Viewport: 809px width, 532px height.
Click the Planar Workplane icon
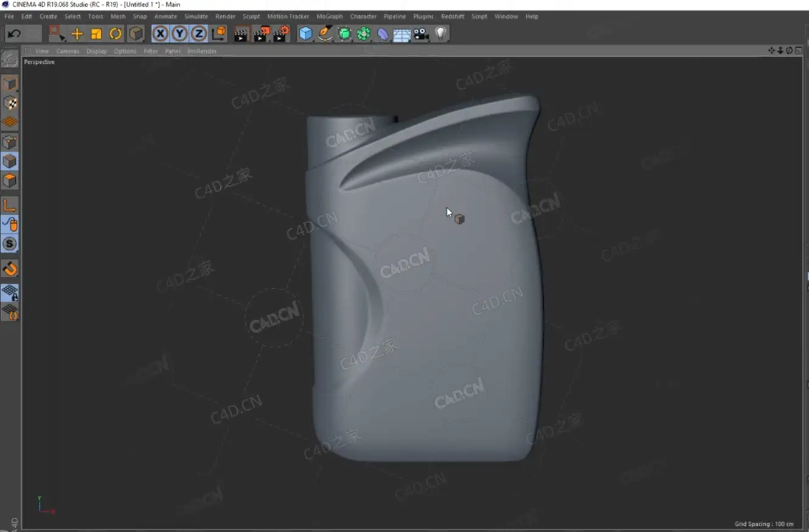[9, 312]
